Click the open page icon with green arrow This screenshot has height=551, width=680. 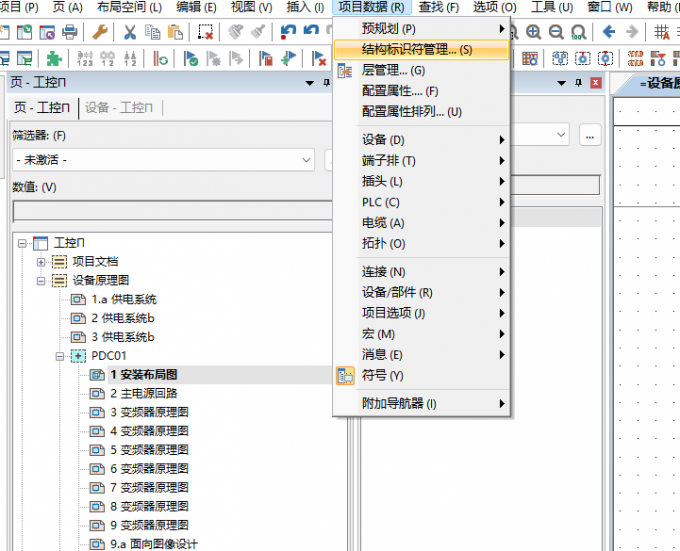[x=24, y=32]
